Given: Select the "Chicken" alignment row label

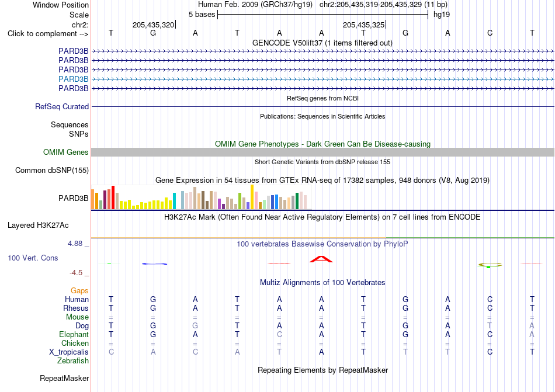Looking at the screenshot, I should tap(75, 343).
